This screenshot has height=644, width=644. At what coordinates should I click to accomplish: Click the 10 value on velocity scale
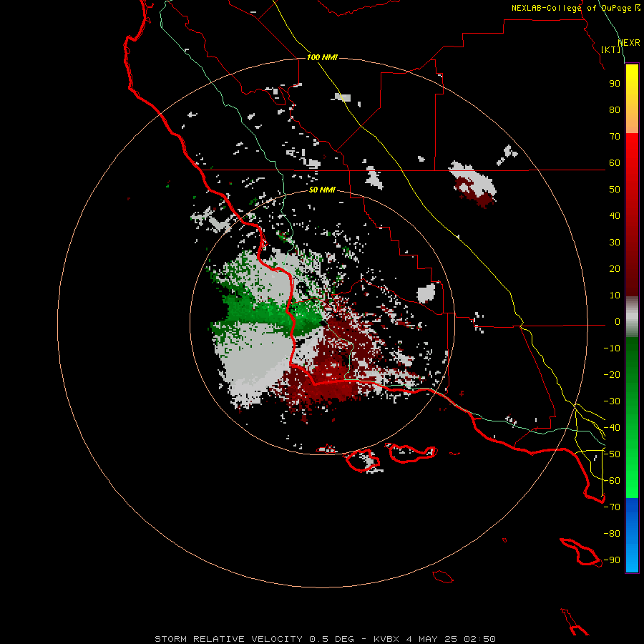coord(615,296)
